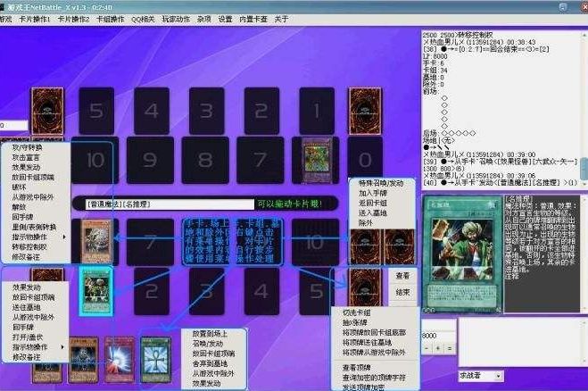Open the 卡片操作2 menu
Screen dimensions: 588x391
click(x=73, y=19)
